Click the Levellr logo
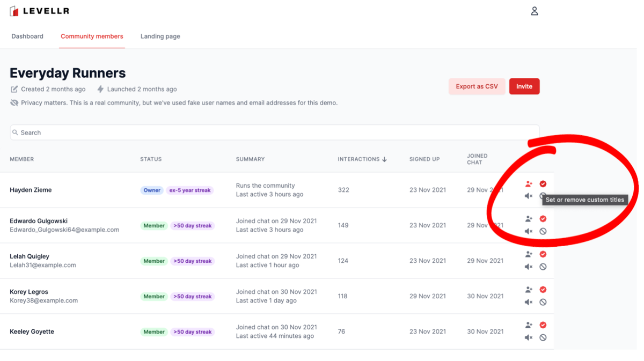The width and height of the screenshot is (644, 361). (x=40, y=11)
